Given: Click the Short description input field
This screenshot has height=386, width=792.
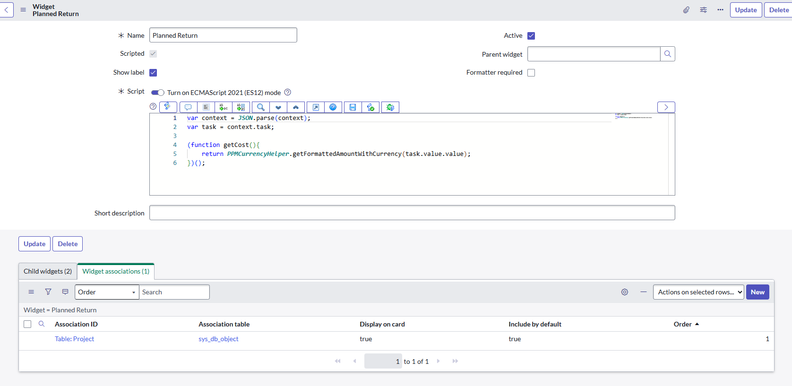Looking at the screenshot, I should point(412,213).
